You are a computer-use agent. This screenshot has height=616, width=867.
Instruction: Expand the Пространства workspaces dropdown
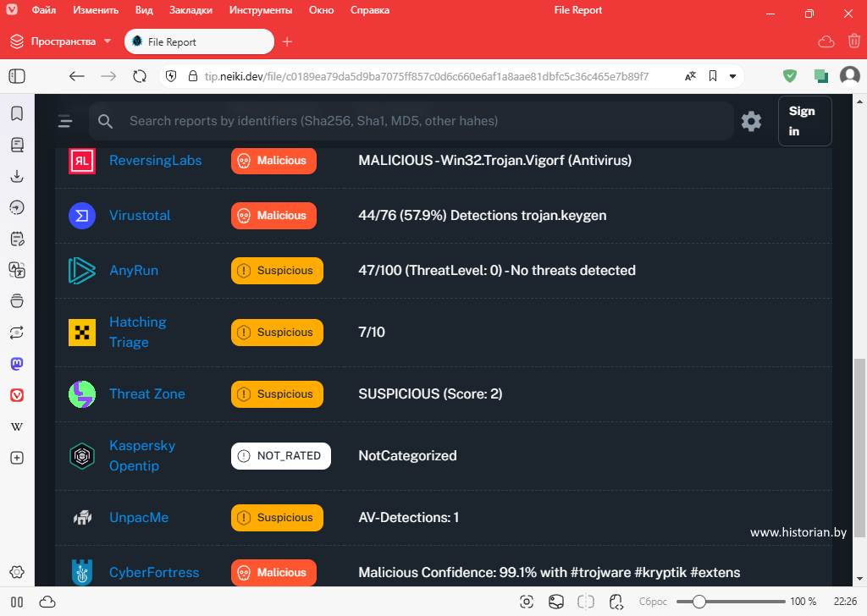point(108,41)
